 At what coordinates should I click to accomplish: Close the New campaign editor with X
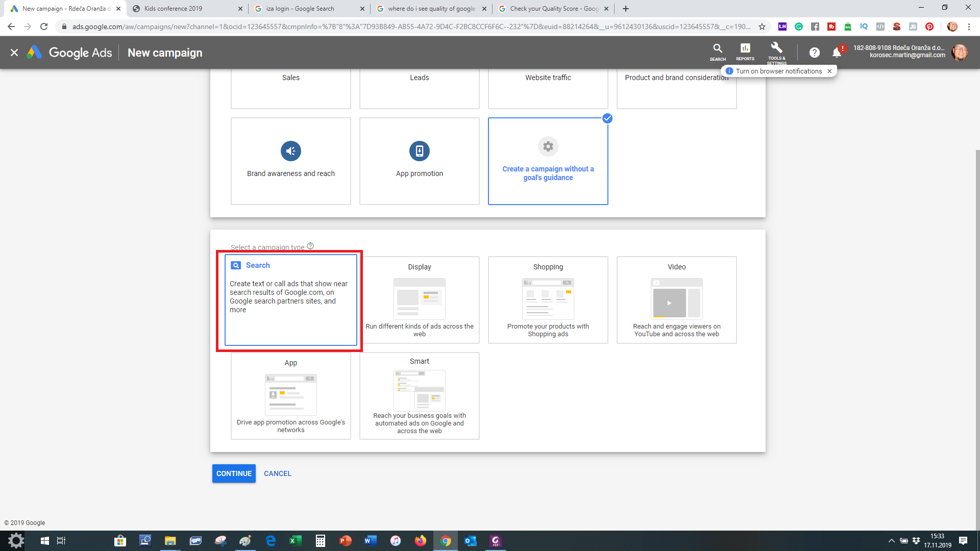[14, 53]
